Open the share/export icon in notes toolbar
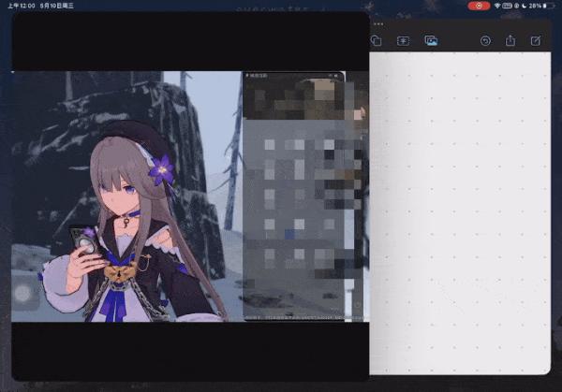The width and height of the screenshot is (562, 392). 510,40
